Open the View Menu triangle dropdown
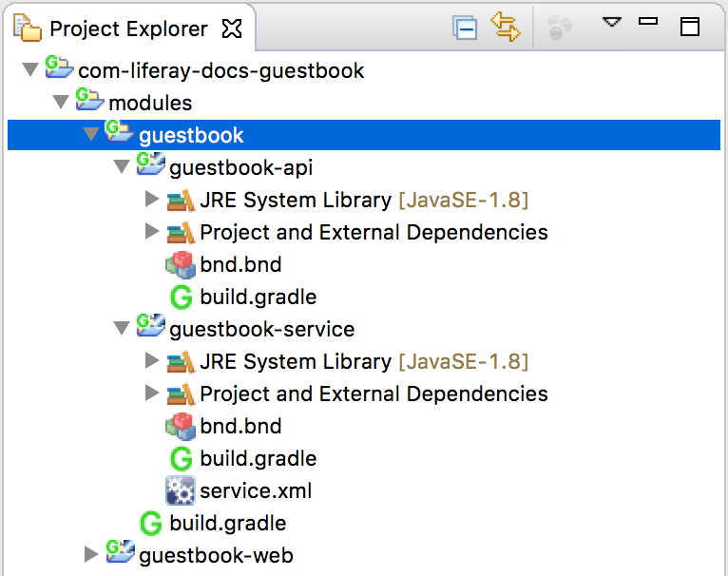This screenshot has height=576, width=728. 611,22
